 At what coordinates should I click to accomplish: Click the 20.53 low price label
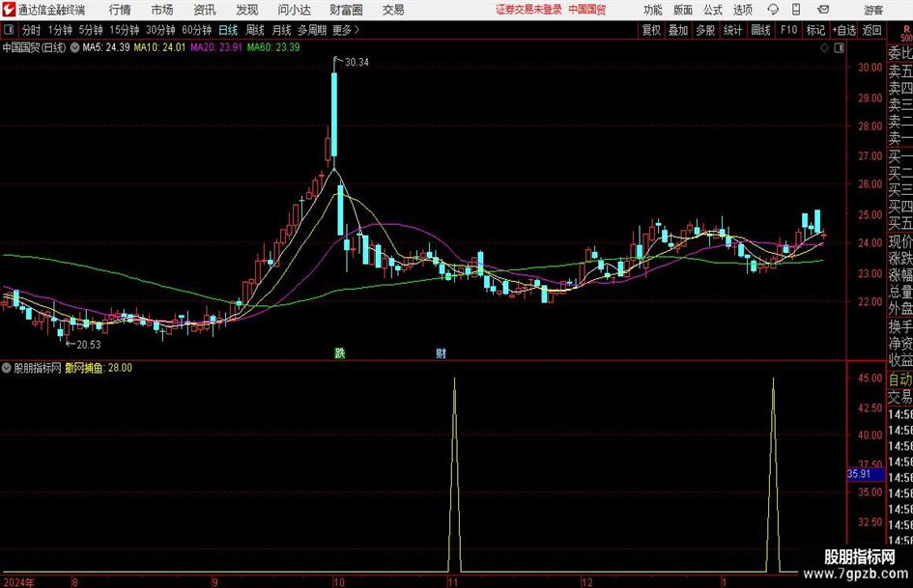pos(89,345)
